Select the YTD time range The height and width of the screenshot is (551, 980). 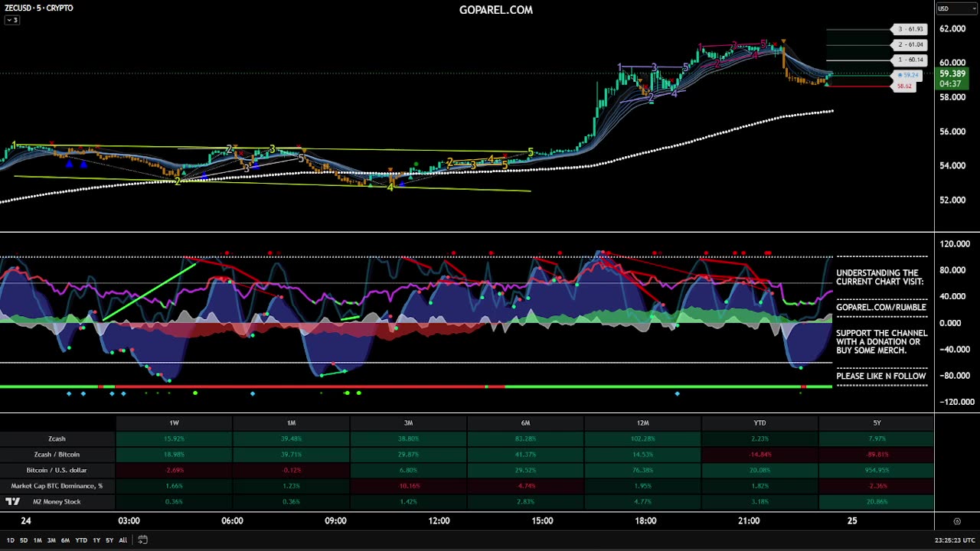(x=81, y=540)
